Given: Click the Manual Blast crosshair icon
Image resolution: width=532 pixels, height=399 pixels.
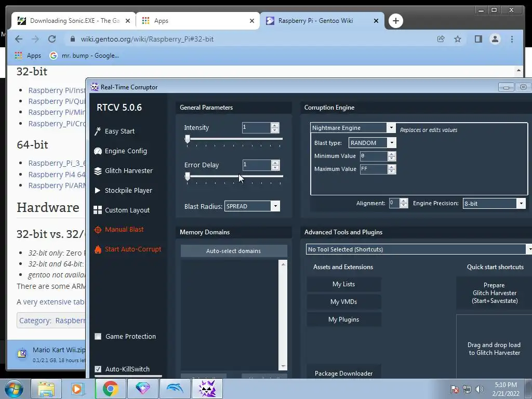Looking at the screenshot, I should [x=98, y=230].
